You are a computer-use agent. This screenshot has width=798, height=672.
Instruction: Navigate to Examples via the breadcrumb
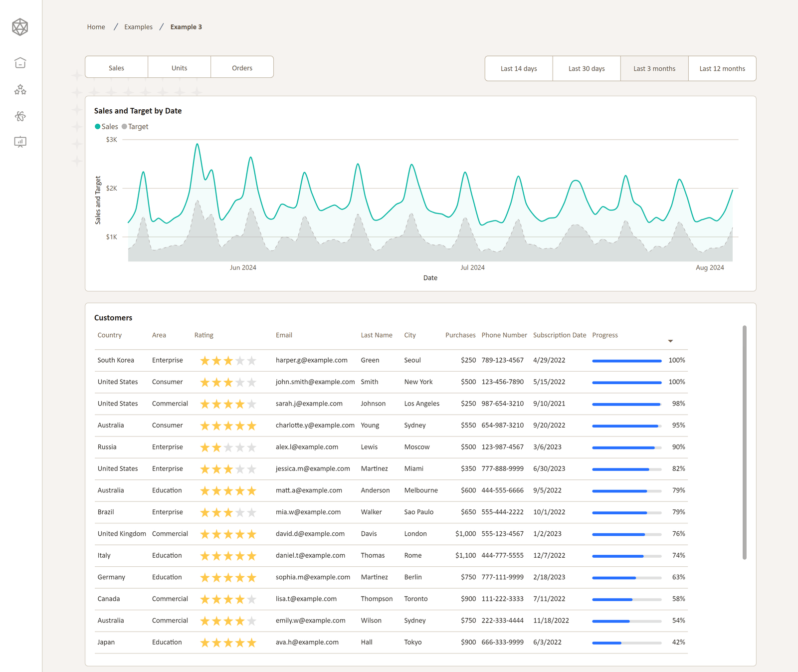(138, 26)
